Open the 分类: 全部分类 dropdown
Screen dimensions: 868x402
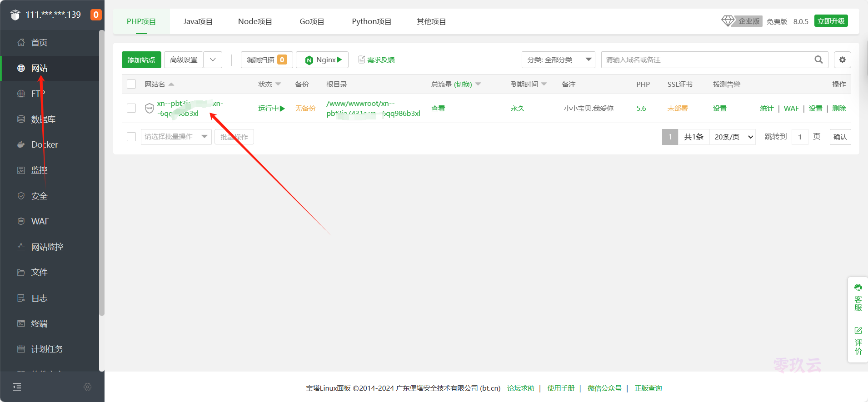pyautogui.click(x=559, y=60)
